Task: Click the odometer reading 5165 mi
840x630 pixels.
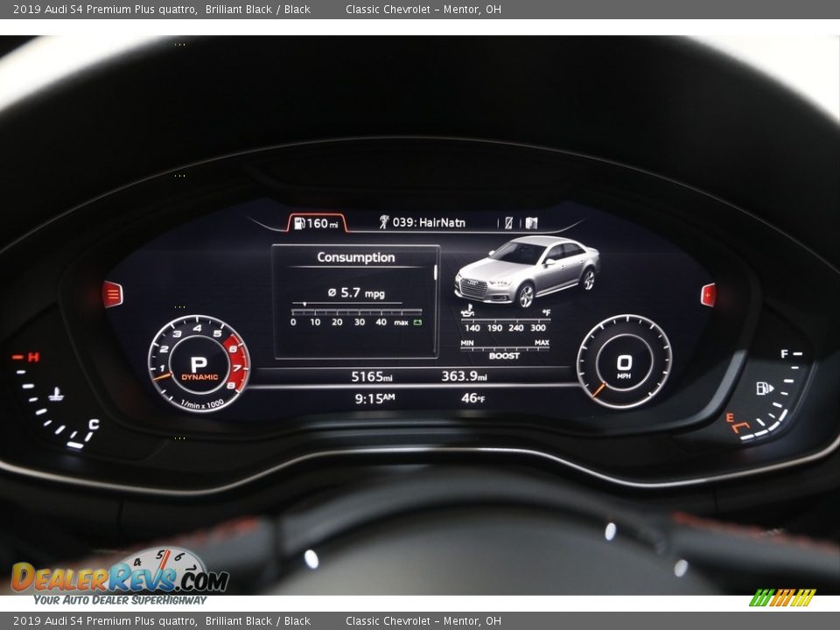Action: click(x=372, y=376)
